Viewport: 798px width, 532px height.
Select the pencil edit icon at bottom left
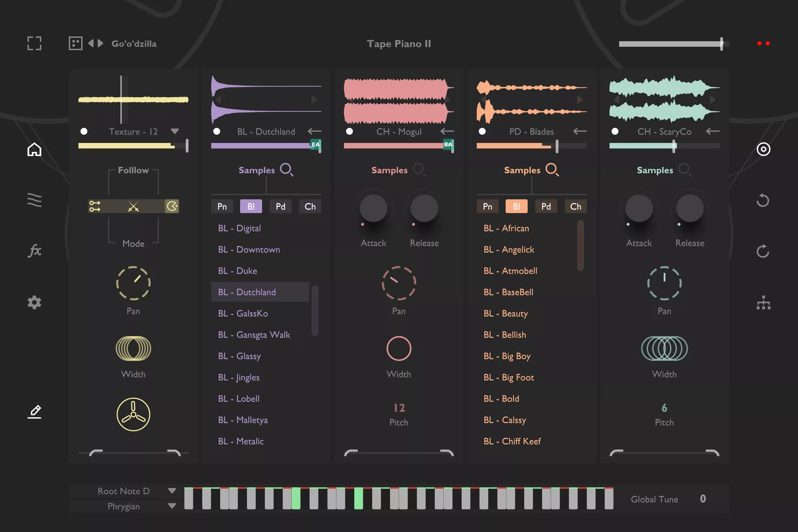(x=34, y=411)
